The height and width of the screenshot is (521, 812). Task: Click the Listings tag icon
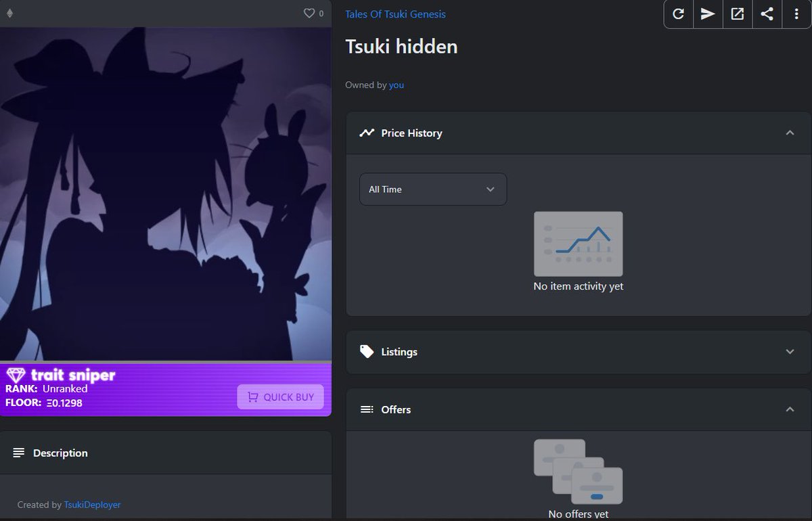click(367, 352)
